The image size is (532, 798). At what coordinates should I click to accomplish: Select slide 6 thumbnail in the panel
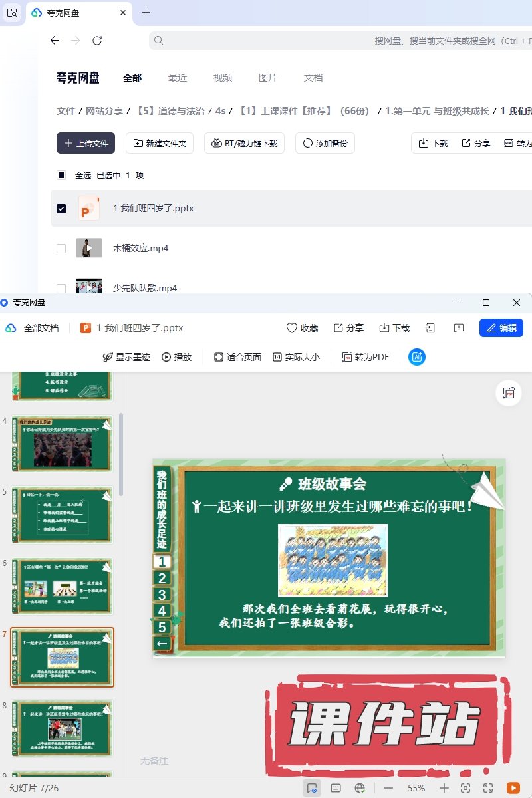(63, 586)
